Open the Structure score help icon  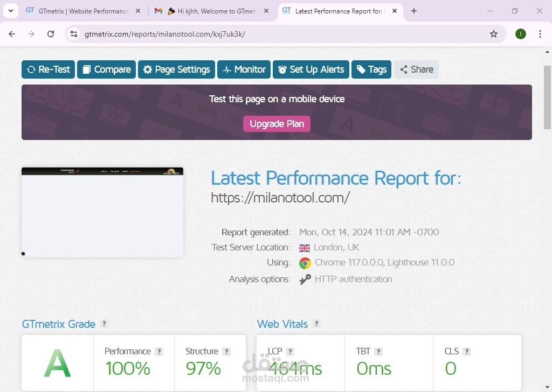tap(227, 351)
